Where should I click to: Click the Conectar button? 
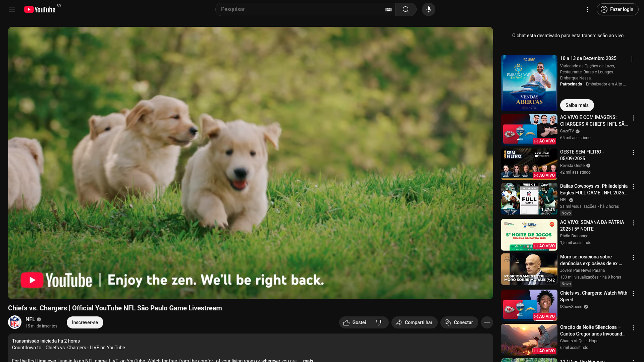pyautogui.click(x=459, y=322)
